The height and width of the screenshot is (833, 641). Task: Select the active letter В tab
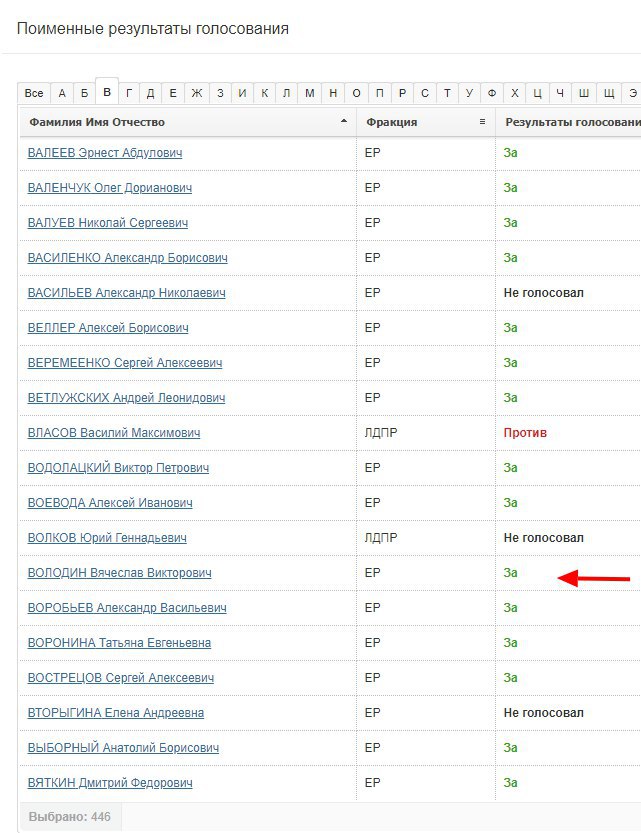tap(107, 92)
